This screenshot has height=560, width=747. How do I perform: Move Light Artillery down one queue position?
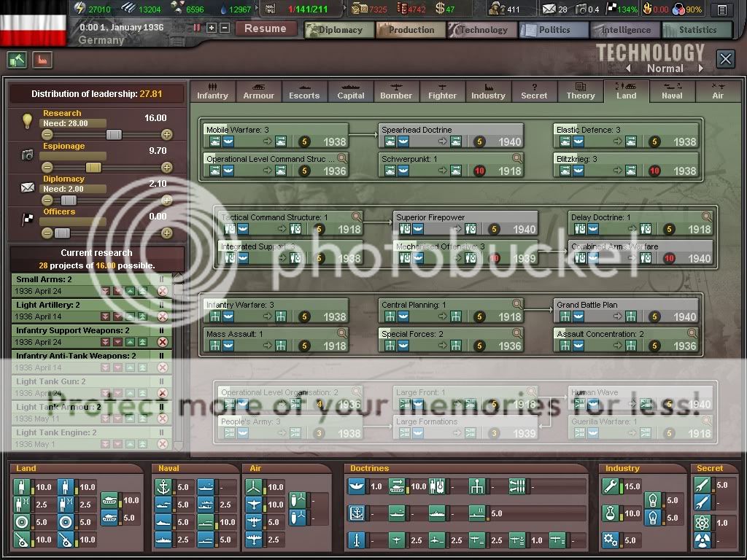tap(117, 316)
